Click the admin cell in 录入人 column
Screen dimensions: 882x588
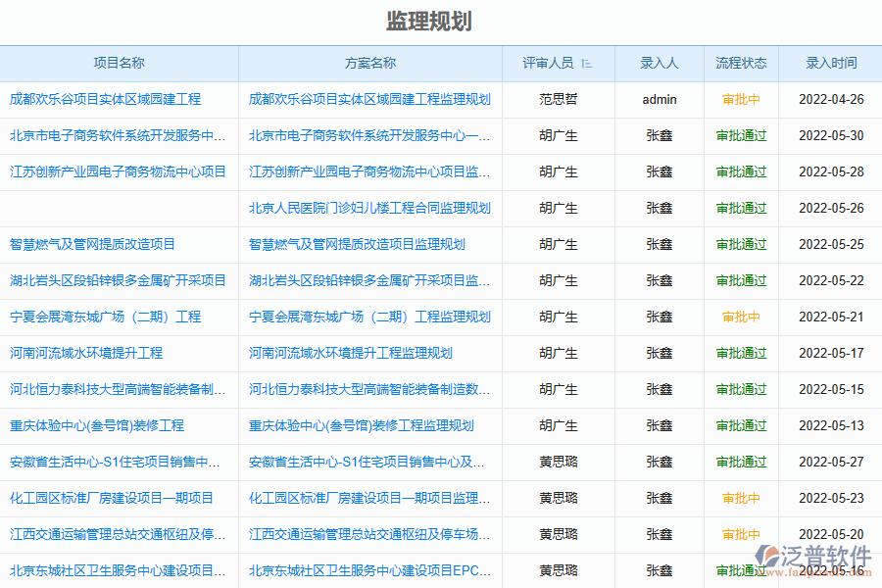[x=659, y=99]
